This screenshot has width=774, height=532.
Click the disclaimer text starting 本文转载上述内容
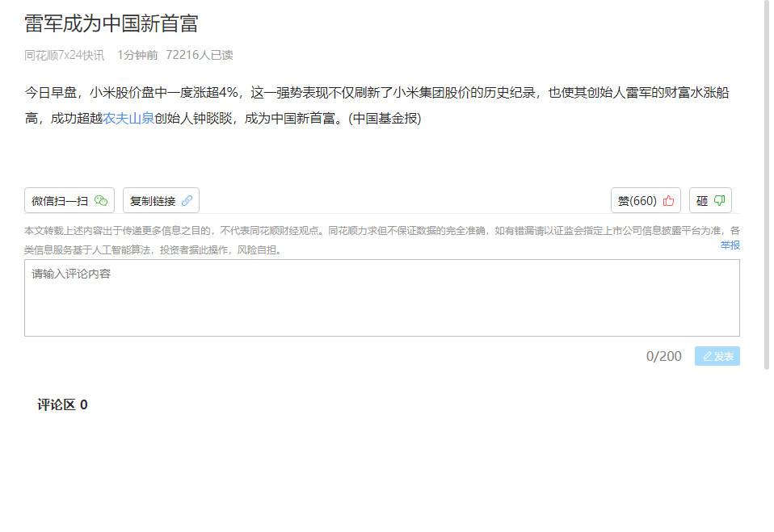[382, 240]
